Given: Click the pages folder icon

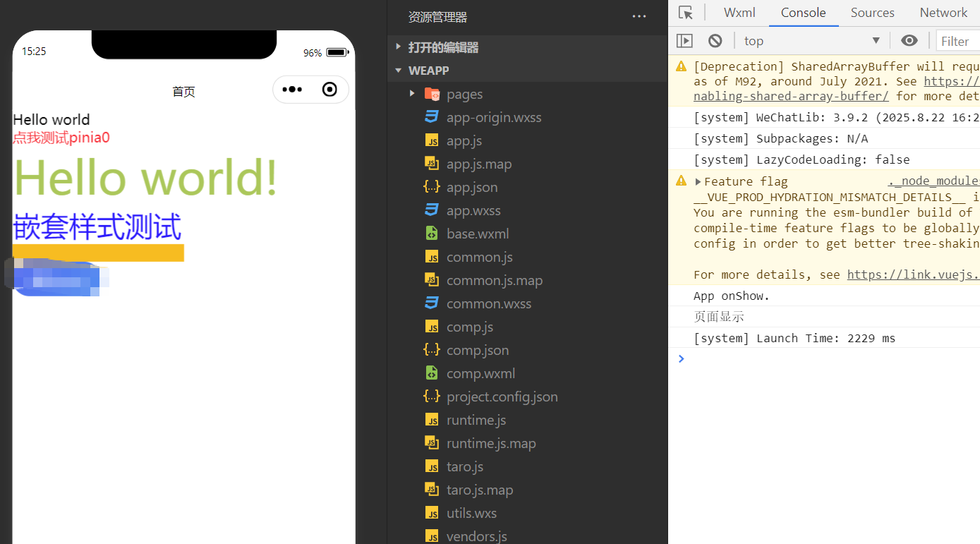Looking at the screenshot, I should tap(432, 94).
